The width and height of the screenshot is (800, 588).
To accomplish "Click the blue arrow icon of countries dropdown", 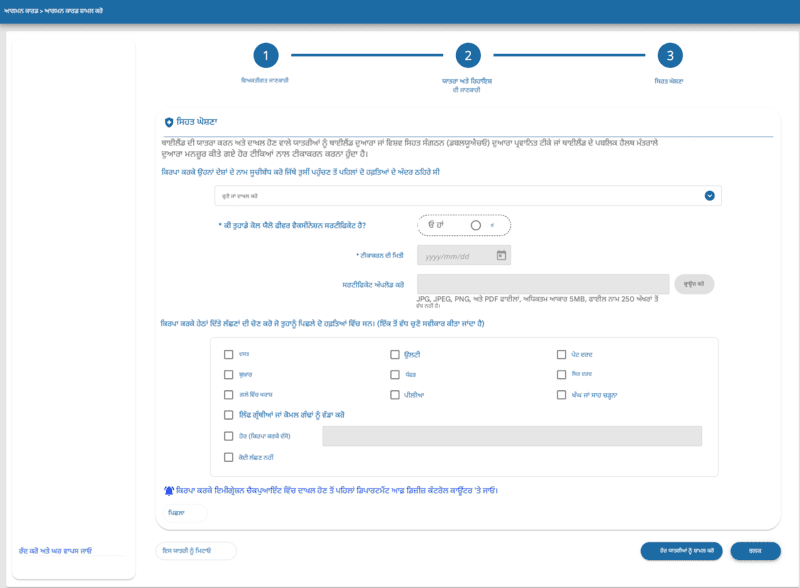I will tap(709, 196).
